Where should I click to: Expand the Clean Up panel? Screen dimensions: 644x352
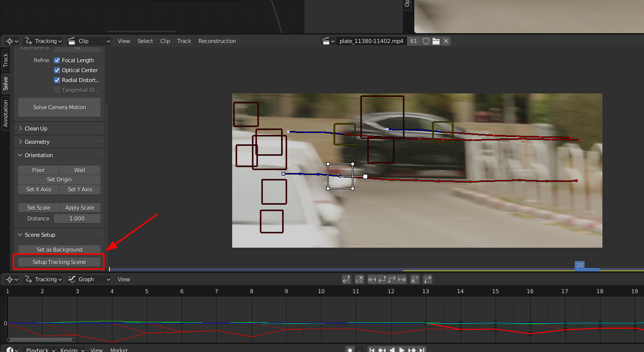tap(36, 129)
